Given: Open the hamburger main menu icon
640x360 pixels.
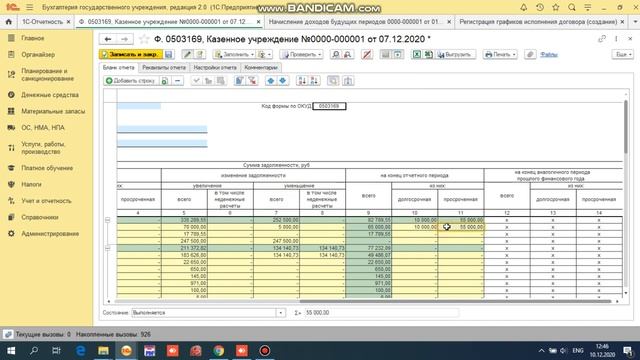Looking at the screenshot, I should tap(30, 7).
